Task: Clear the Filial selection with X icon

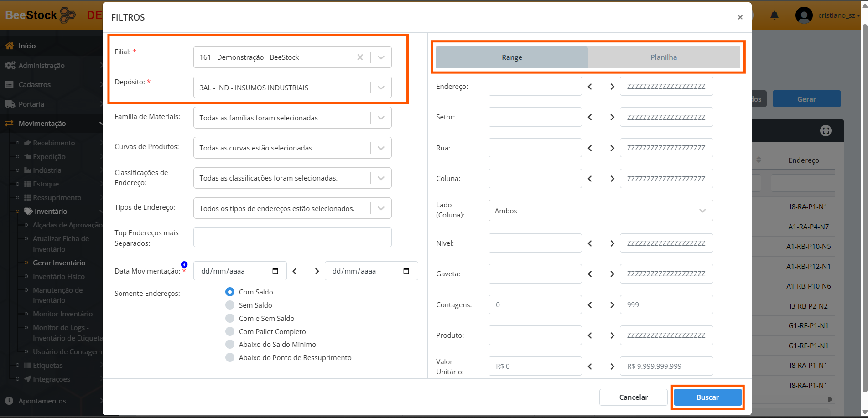Action: (x=360, y=57)
